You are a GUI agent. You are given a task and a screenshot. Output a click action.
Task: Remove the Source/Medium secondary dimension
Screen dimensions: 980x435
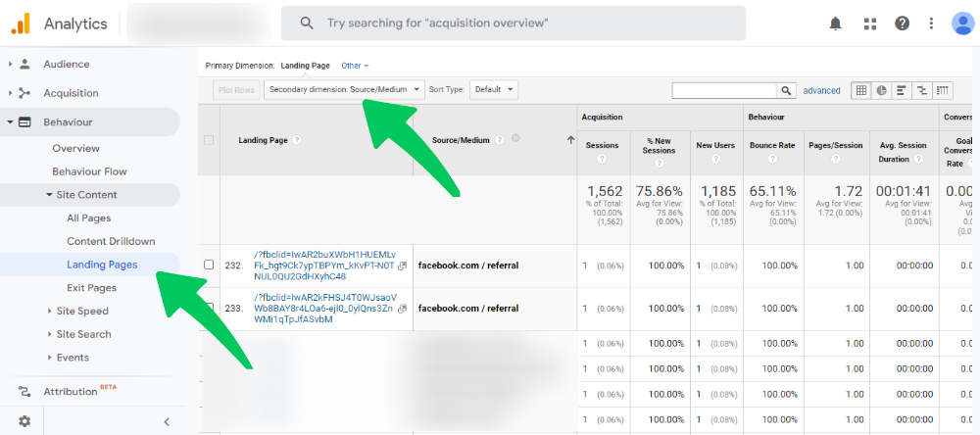[x=515, y=138]
